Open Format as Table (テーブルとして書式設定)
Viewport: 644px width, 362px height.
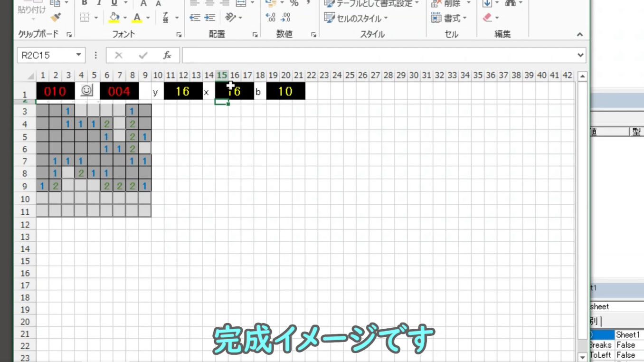pyautogui.click(x=371, y=3)
